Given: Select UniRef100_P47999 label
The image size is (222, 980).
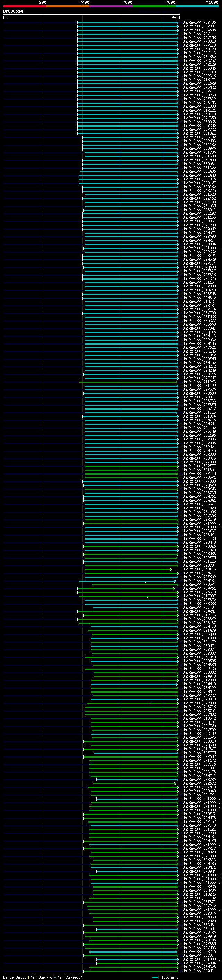Looking at the screenshot, I should pyautogui.click(x=199, y=481).
